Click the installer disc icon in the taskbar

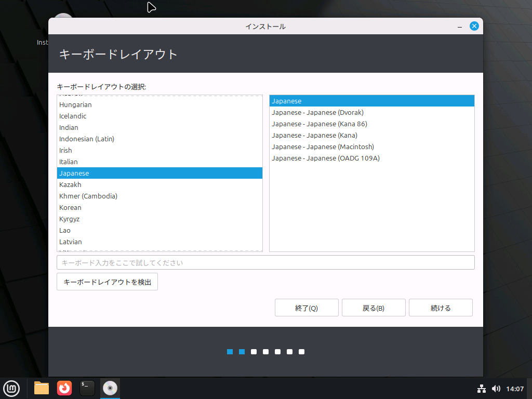(110, 388)
